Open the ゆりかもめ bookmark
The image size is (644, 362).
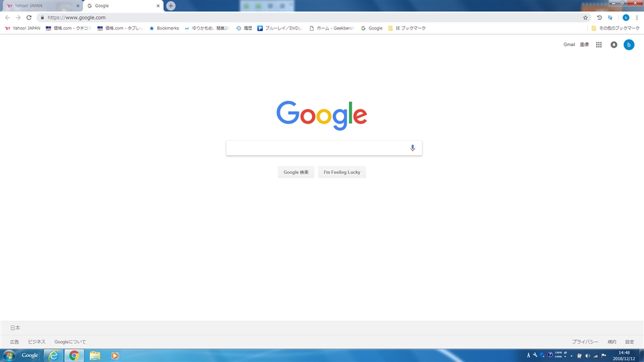click(x=207, y=28)
